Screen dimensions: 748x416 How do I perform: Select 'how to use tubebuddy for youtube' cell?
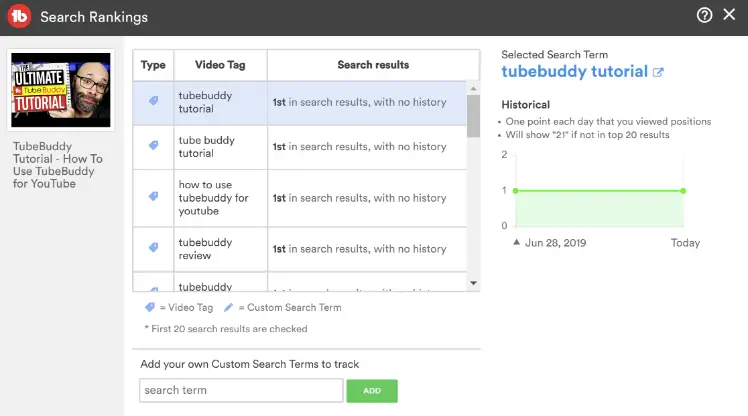[220, 198]
